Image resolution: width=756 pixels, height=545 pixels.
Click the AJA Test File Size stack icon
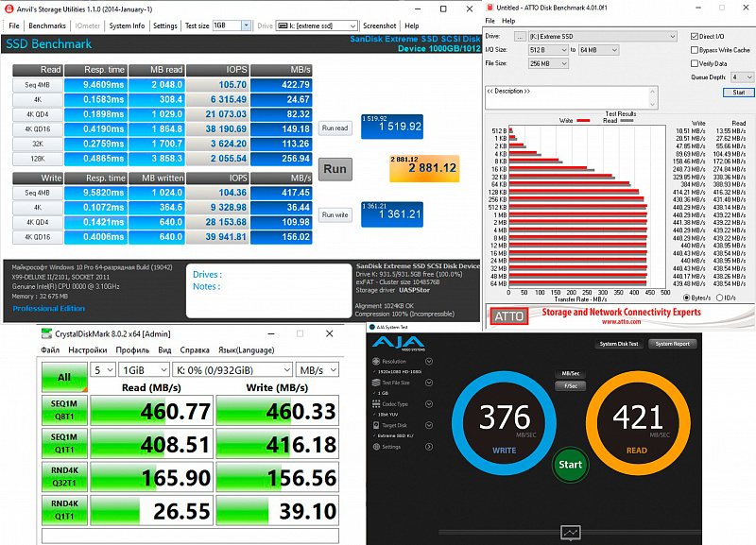pyautogui.click(x=376, y=383)
